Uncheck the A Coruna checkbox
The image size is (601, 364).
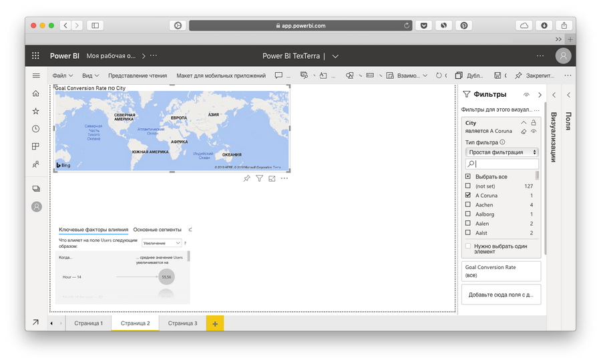point(468,195)
